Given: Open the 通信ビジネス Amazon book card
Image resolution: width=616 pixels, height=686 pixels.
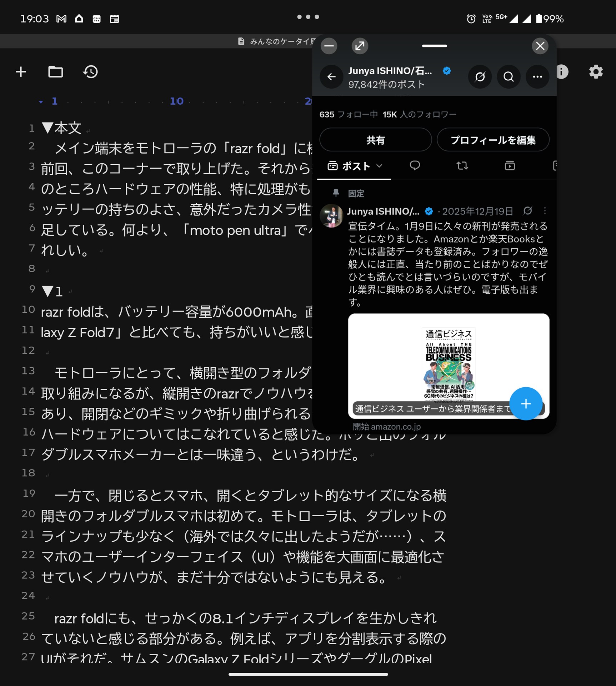Looking at the screenshot, I should click(x=449, y=366).
